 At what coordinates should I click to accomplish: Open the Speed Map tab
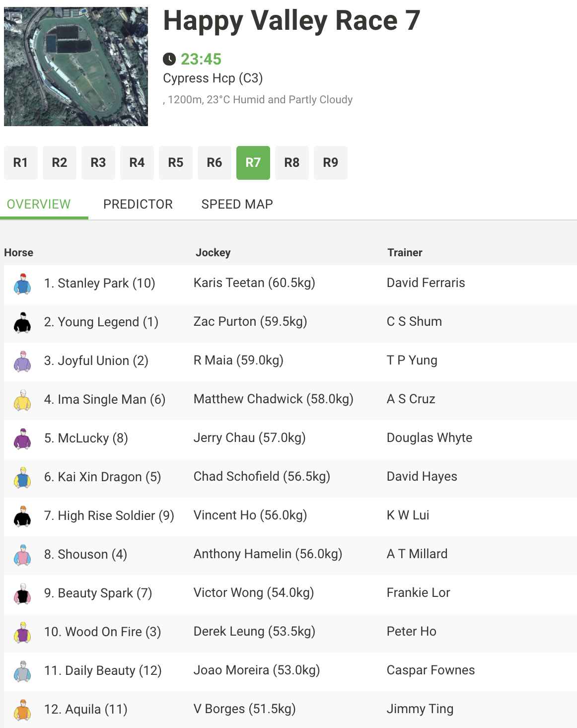pyautogui.click(x=237, y=204)
